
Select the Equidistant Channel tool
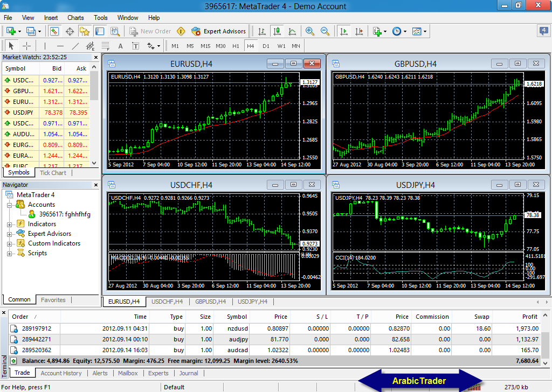(90, 46)
